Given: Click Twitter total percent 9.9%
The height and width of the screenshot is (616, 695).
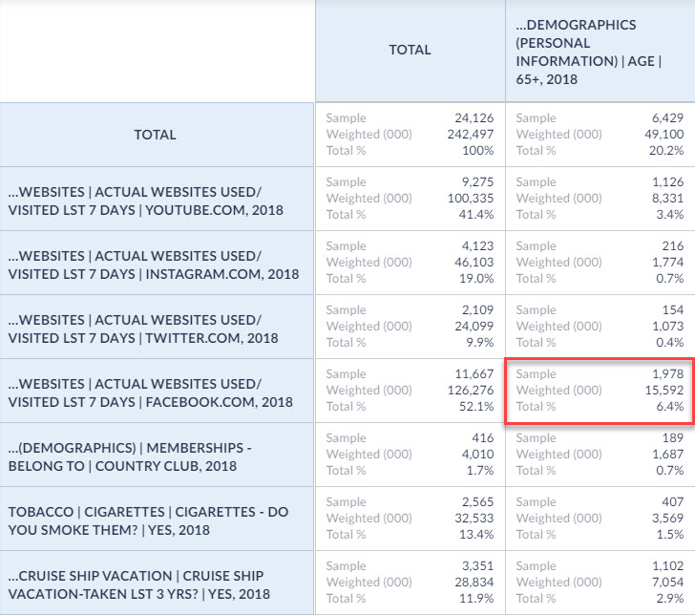Looking at the screenshot, I should 479,342.
